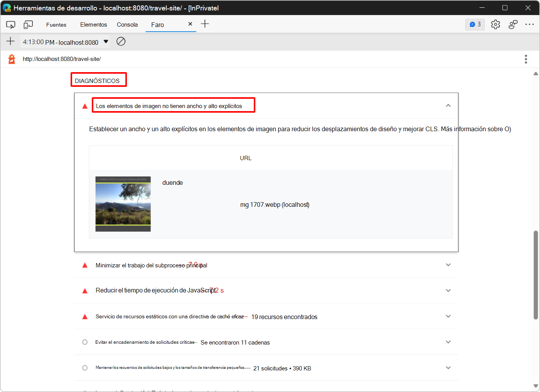
Task: Open the DevTools more options ellipsis menu
Action: [530, 24]
